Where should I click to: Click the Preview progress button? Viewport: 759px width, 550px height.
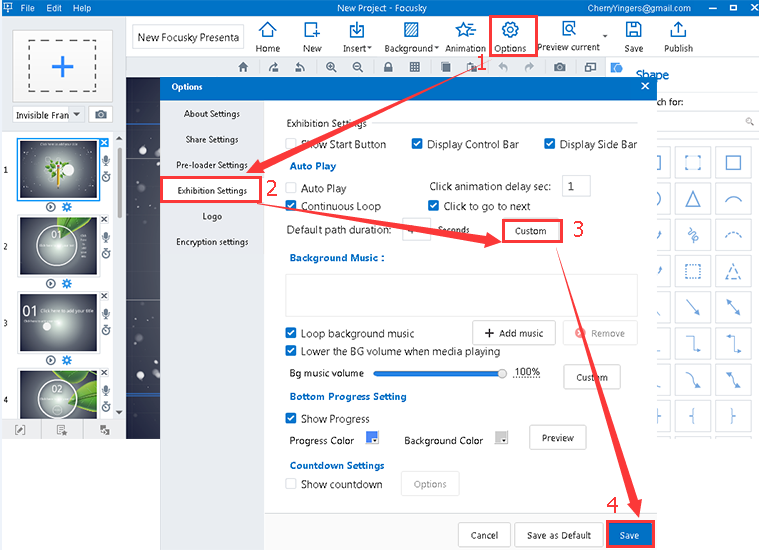coord(558,438)
